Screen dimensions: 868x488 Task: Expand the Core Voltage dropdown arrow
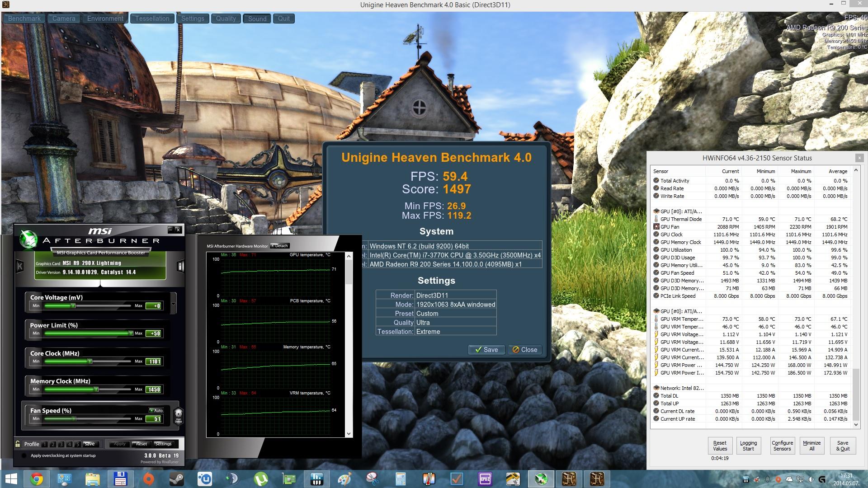[174, 304]
